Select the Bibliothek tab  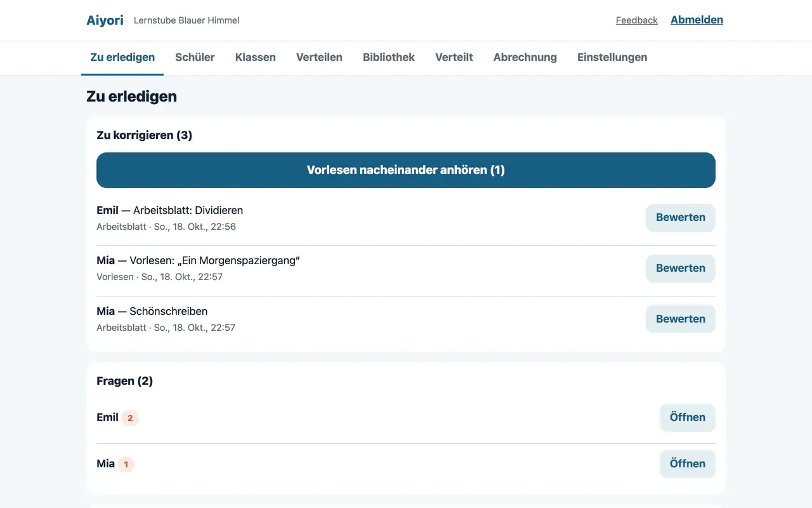389,57
